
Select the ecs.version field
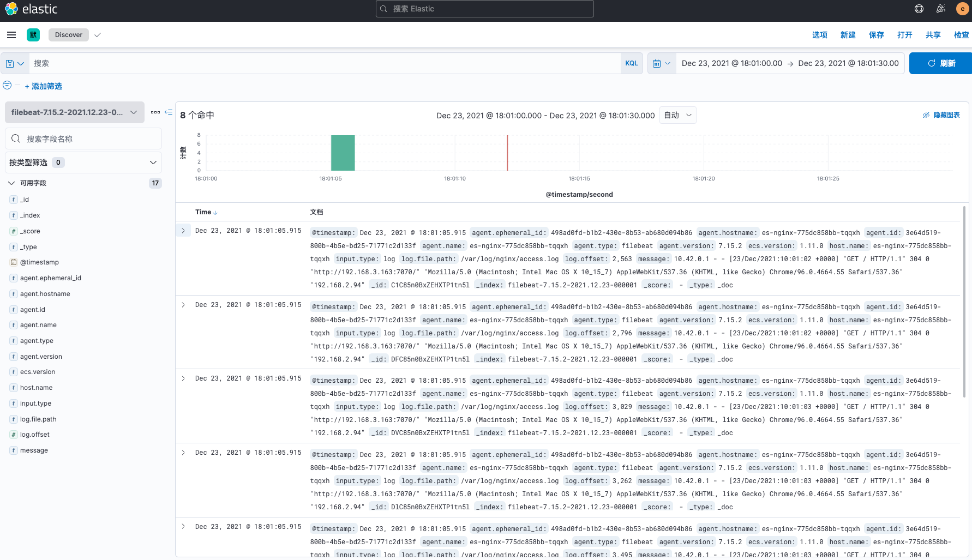(38, 372)
